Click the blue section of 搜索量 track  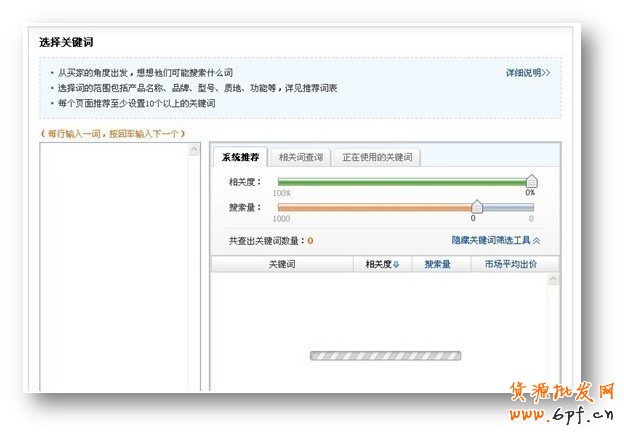[507, 208]
